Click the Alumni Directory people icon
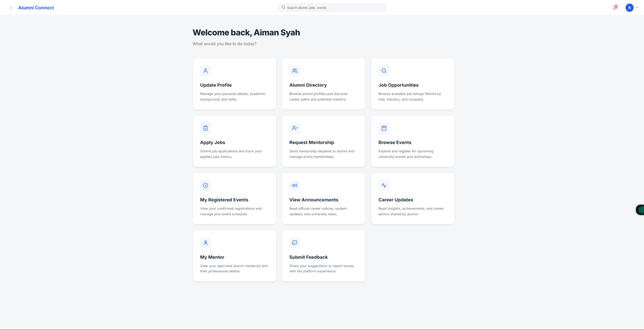 point(295,71)
